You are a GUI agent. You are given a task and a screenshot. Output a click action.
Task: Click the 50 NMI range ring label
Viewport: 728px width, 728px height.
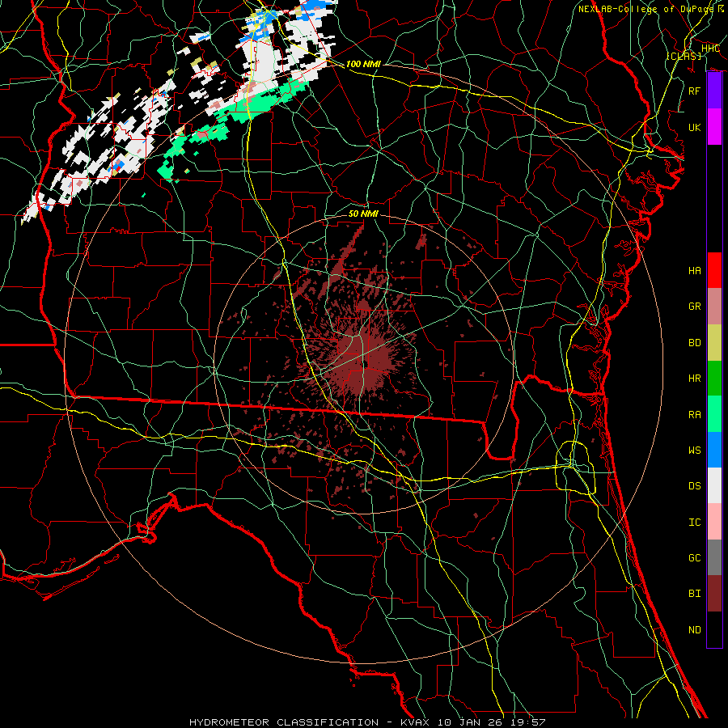(x=363, y=214)
